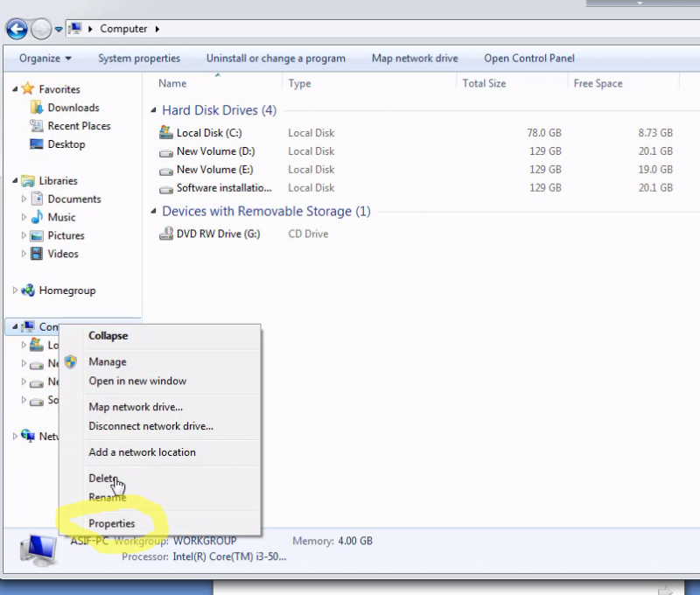Image resolution: width=700 pixels, height=595 pixels.
Task: Expand the Documents library
Action: click(24, 199)
